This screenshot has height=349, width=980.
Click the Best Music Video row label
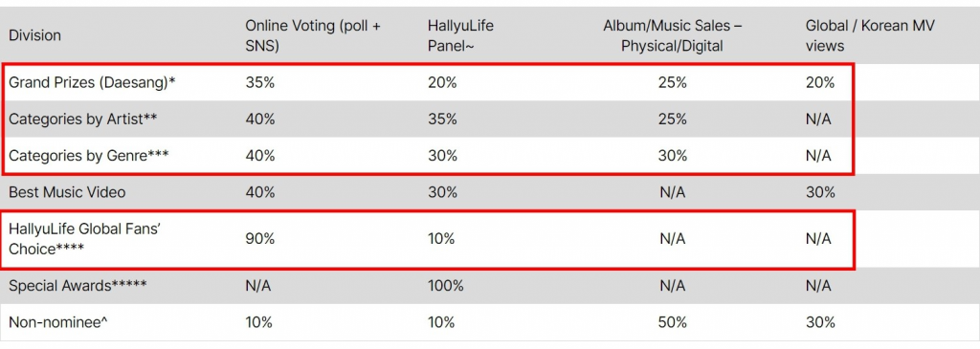[67, 192]
